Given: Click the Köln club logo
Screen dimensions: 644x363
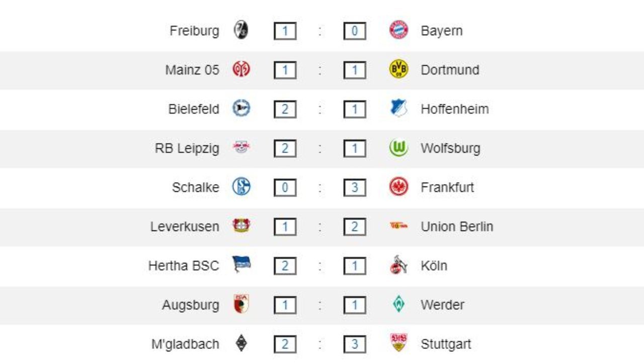Looking at the screenshot, I should [x=398, y=265].
